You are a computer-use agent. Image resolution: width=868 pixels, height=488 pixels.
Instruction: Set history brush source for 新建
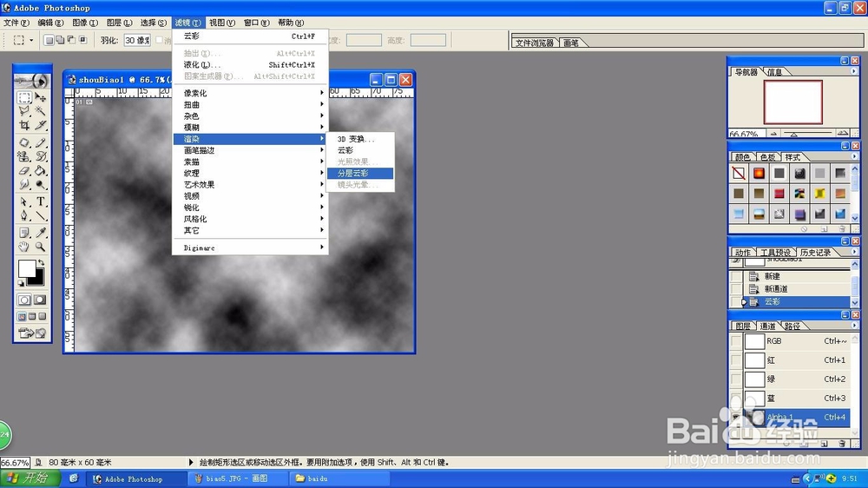736,276
